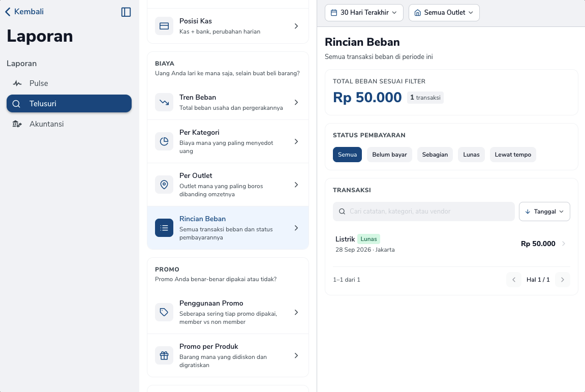585x392 pixels.
Task: Click the Rp 50.000 amount in Listrik row
Action: (538, 244)
